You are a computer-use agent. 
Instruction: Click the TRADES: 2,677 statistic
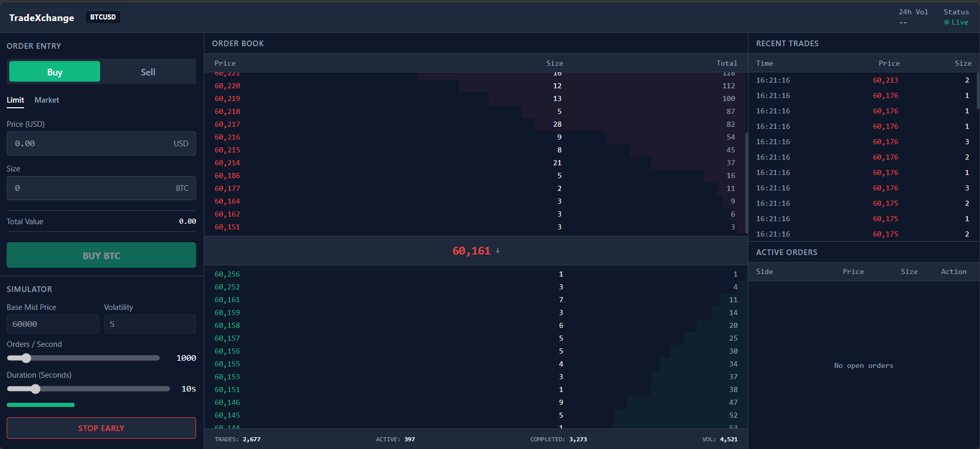coord(238,439)
